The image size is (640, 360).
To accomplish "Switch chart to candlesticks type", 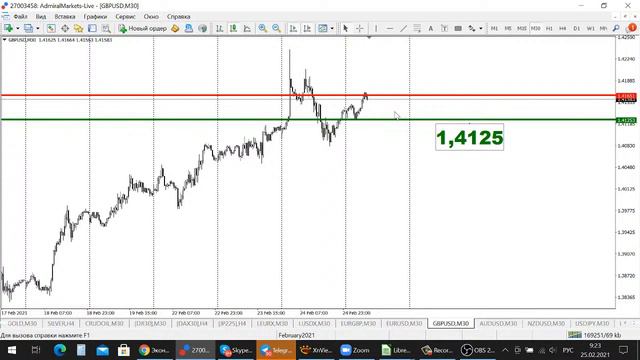I will pos(233,28).
